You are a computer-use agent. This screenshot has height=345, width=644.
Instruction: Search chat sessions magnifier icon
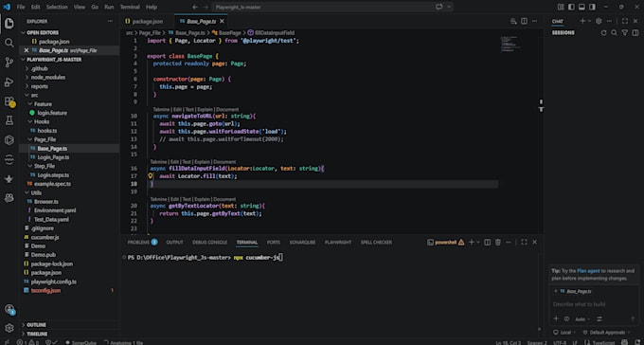pos(614,33)
